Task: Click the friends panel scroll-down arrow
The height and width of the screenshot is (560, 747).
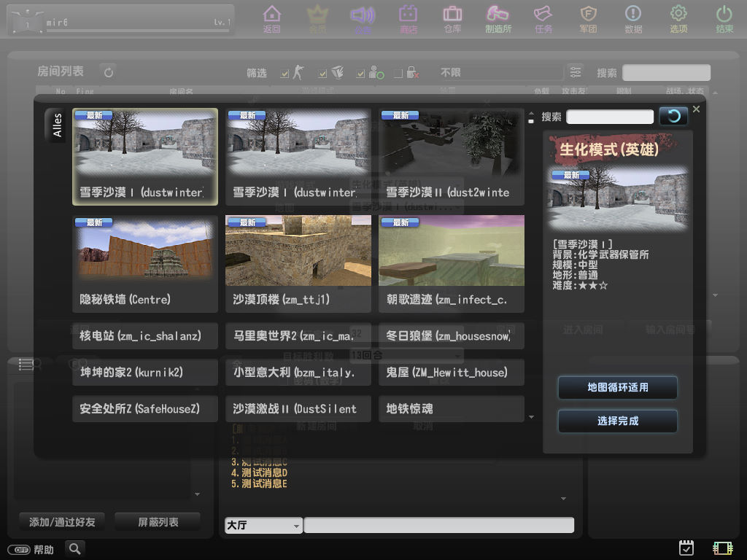Action: point(197,494)
